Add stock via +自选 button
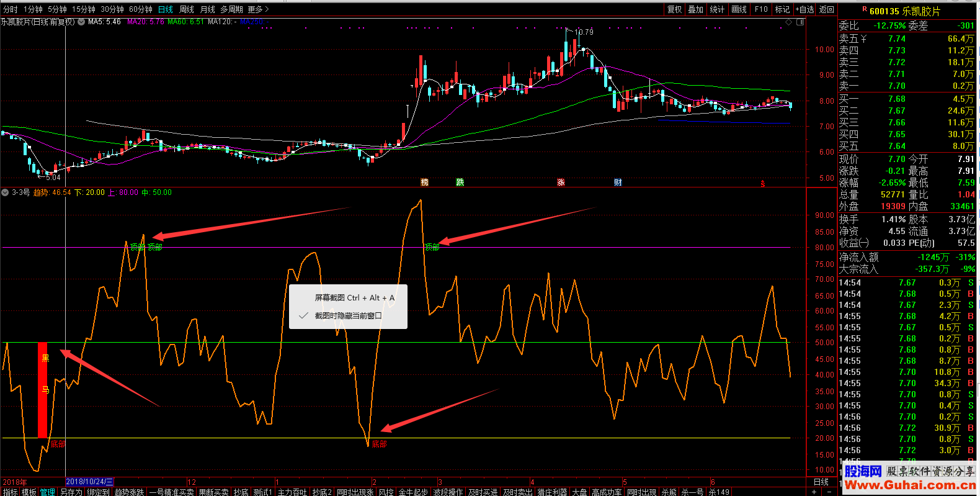 coord(804,9)
